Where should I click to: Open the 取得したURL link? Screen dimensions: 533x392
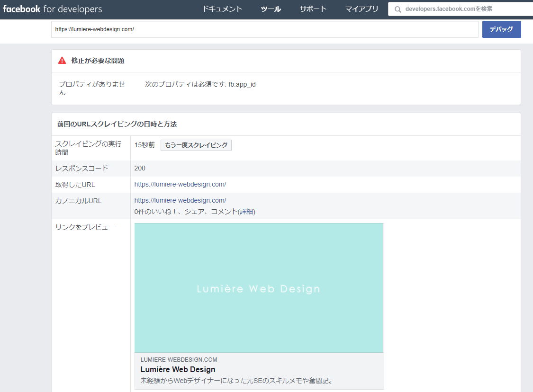click(x=180, y=184)
